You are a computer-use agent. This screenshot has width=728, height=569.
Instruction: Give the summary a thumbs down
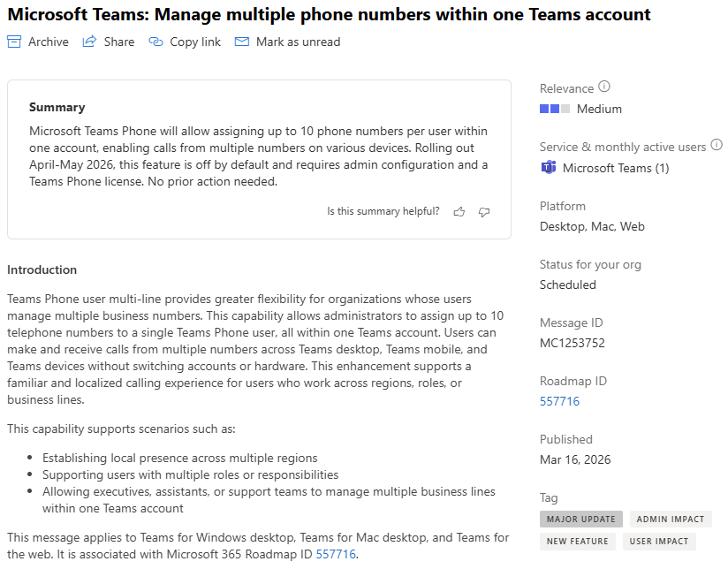pos(484,212)
